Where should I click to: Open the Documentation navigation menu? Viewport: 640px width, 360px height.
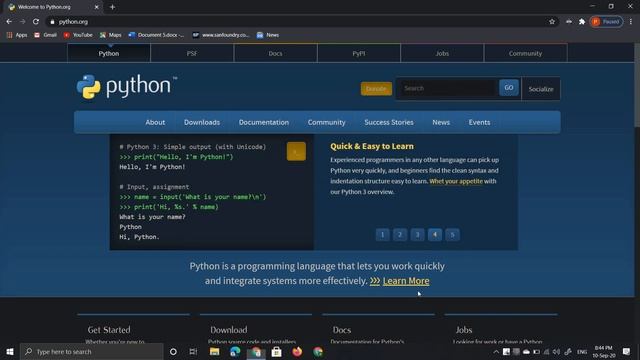[x=264, y=122]
